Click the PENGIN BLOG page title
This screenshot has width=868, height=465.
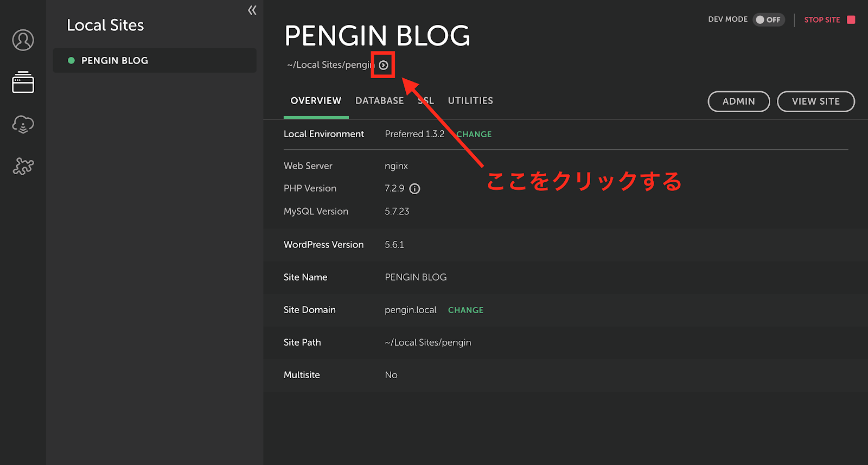click(377, 36)
